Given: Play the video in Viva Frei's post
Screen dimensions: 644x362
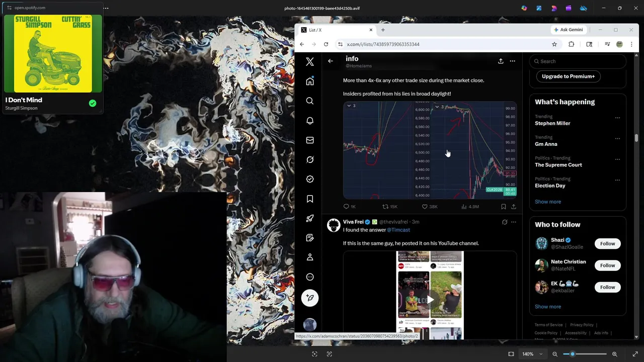Looking at the screenshot, I should [x=430, y=299].
